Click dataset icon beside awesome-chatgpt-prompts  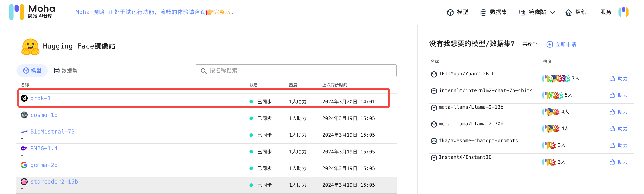click(x=434, y=141)
